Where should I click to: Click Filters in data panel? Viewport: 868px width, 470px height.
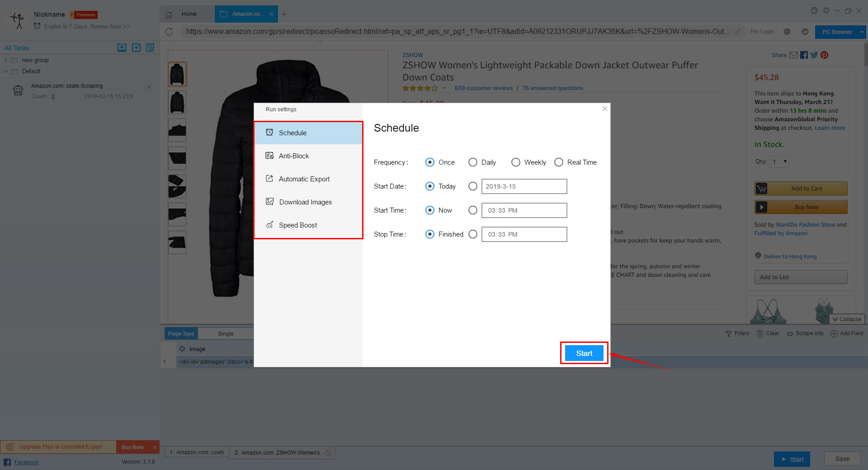tap(738, 333)
